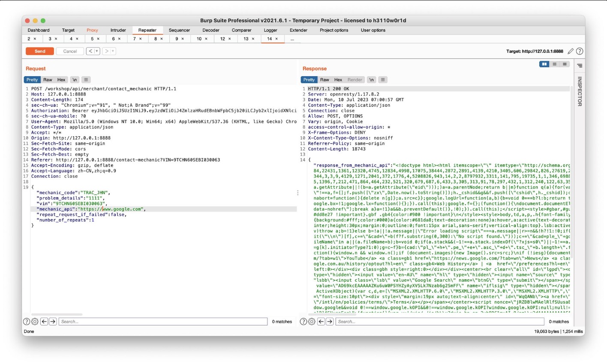The height and width of the screenshot is (364, 607).
Task: Open the Intruder tab
Action: tap(118, 30)
